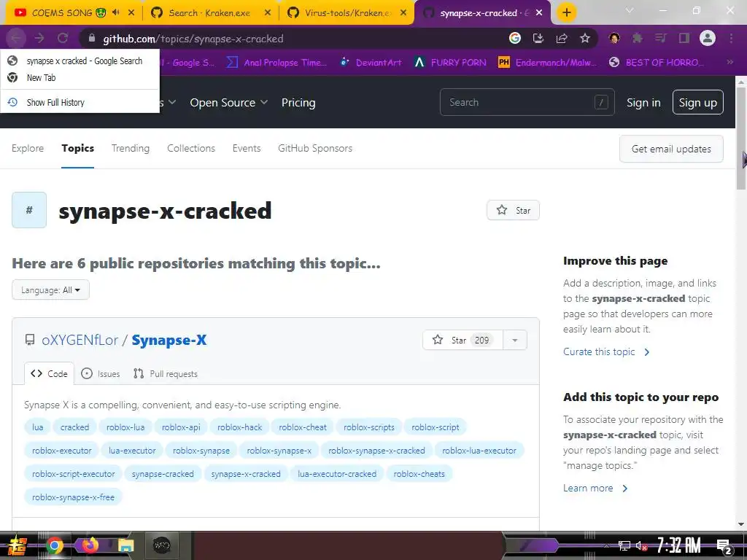Click Get email updates button
The height and width of the screenshot is (560, 747).
point(671,149)
